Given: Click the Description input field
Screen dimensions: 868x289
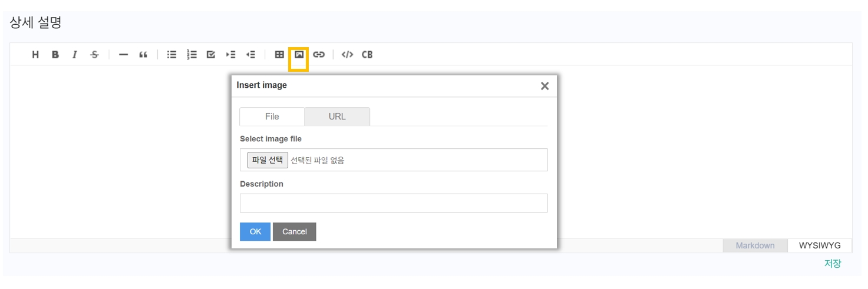Looking at the screenshot, I should click(393, 203).
